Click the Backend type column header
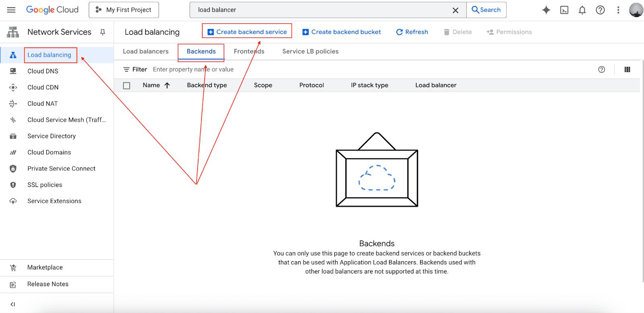This screenshot has height=313, width=644. (x=207, y=85)
